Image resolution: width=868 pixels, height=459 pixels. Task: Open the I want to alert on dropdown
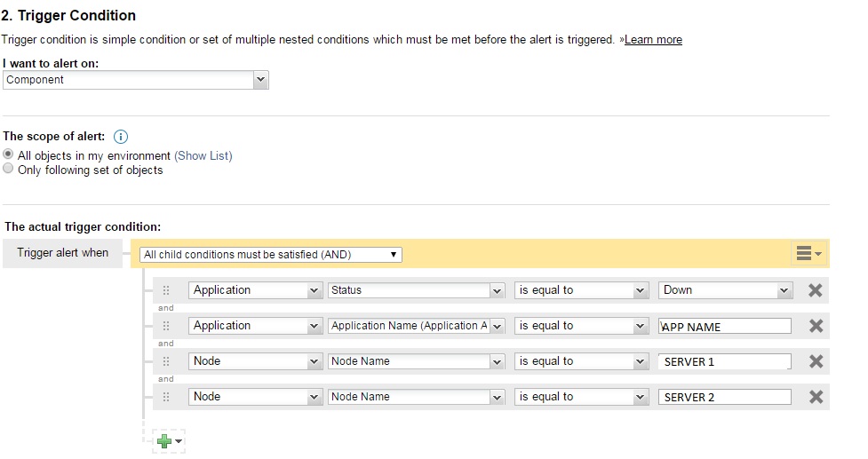tap(136, 80)
